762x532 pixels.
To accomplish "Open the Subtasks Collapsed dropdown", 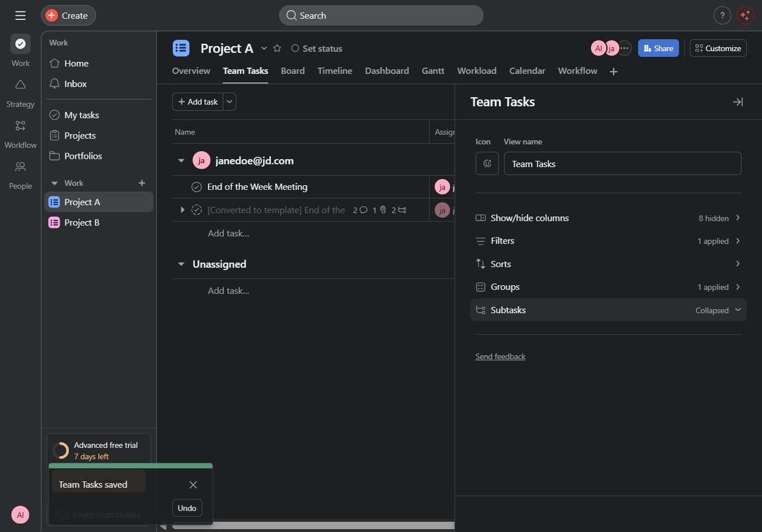I will coord(608,310).
